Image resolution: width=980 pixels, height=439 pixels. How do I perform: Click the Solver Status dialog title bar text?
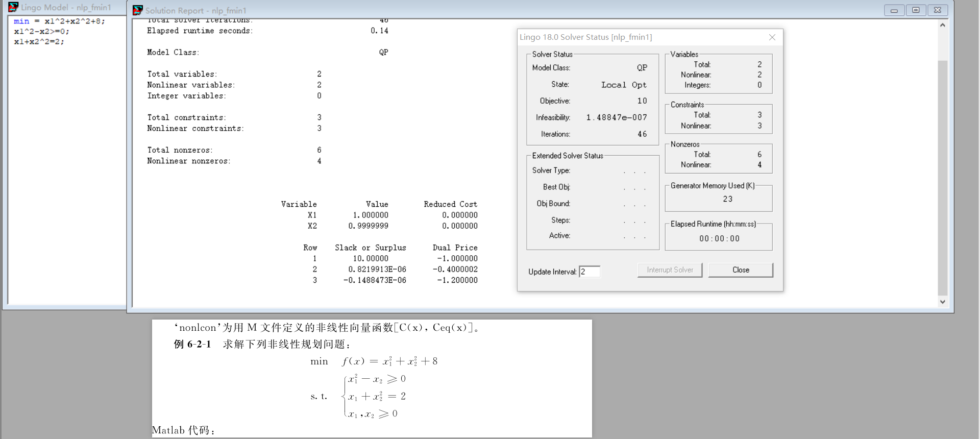[x=585, y=37]
